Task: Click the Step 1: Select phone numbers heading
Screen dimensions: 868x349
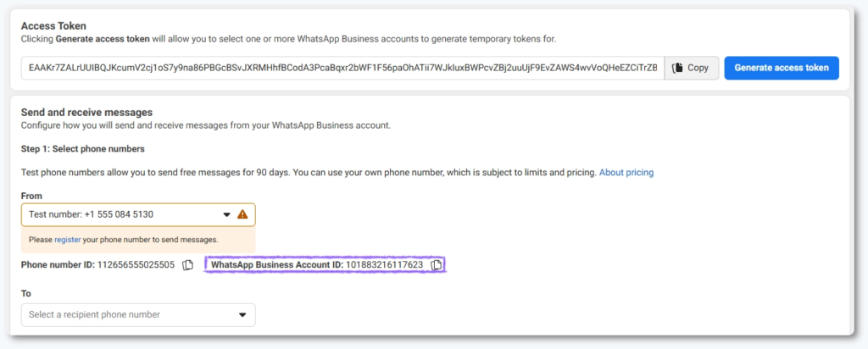Action: point(83,149)
